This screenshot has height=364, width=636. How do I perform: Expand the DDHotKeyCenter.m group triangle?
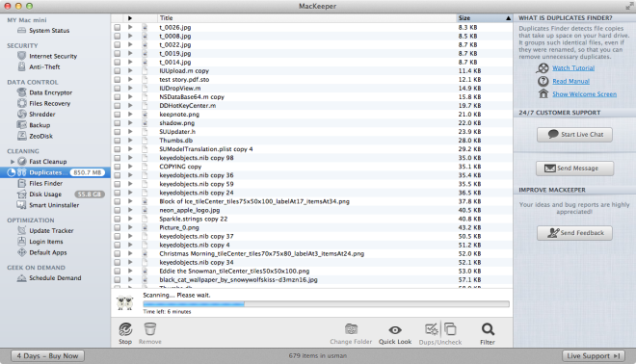coord(130,105)
